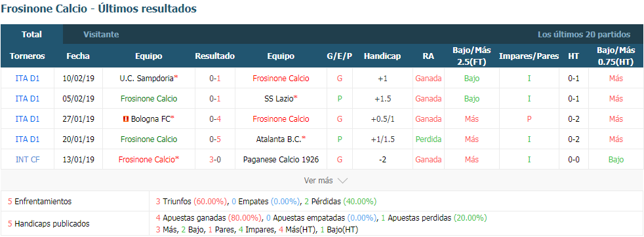Select the Total tab

point(31,35)
